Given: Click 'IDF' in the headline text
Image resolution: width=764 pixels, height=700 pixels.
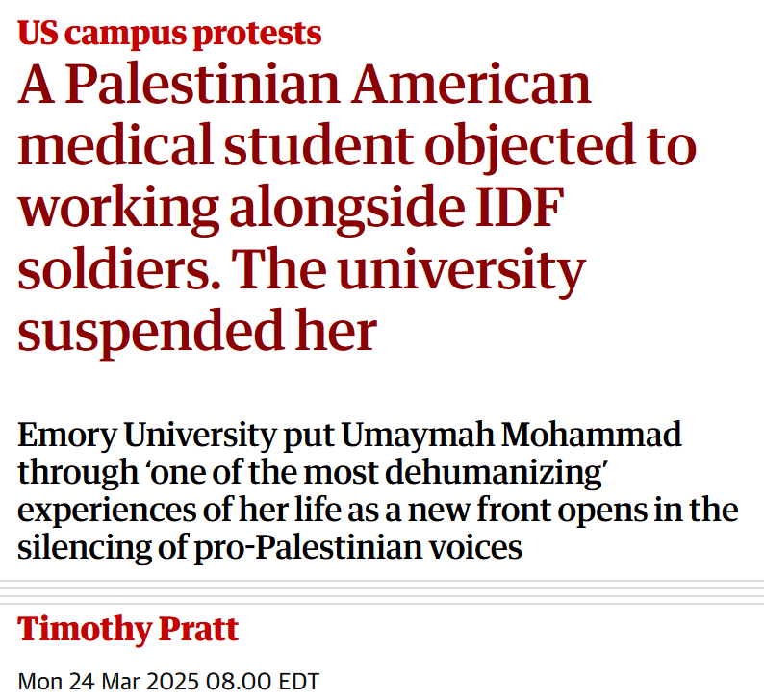Looking at the screenshot, I should pyautogui.click(x=520, y=207).
